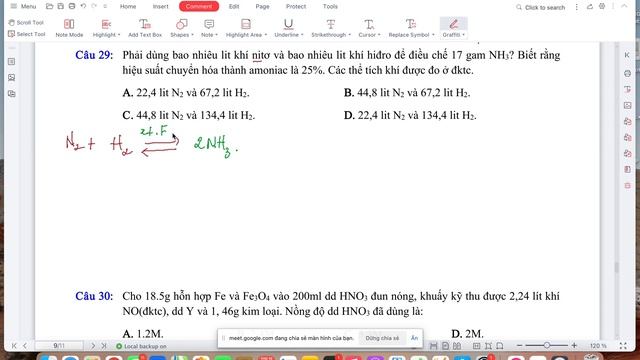Click 'Ẩn' to hide sharing bar
This screenshot has height=360, width=640.
click(x=414, y=338)
